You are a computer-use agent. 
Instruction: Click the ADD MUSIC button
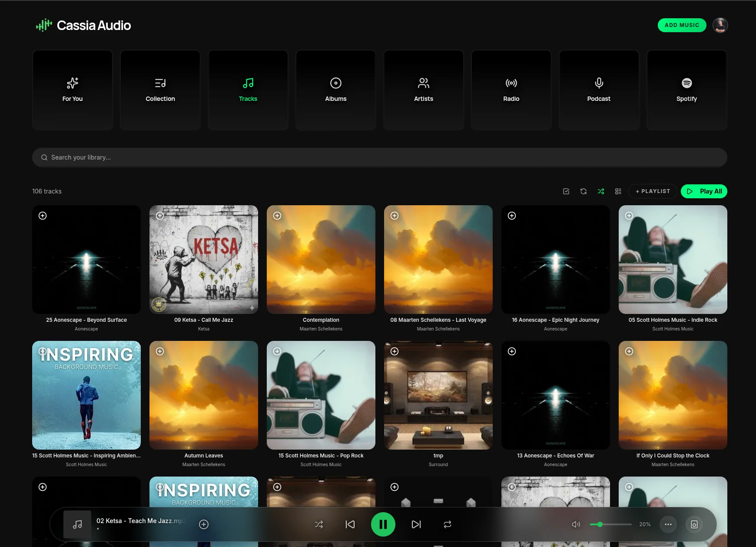(x=682, y=25)
